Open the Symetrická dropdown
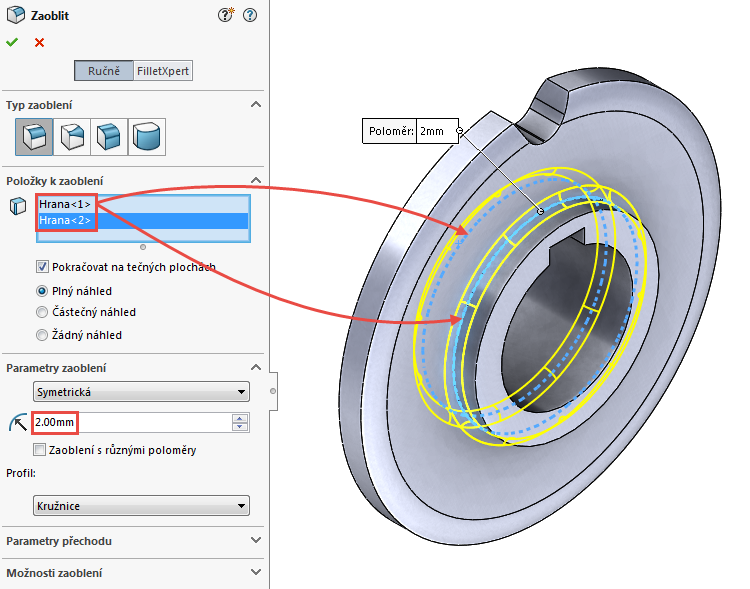This screenshot has width=750, height=589. pyautogui.click(x=141, y=392)
